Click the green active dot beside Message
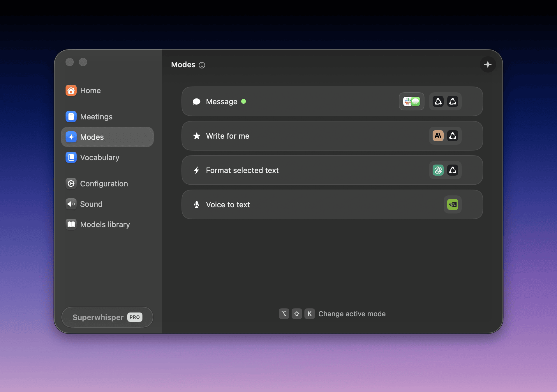The image size is (557, 392). pyautogui.click(x=244, y=101)
